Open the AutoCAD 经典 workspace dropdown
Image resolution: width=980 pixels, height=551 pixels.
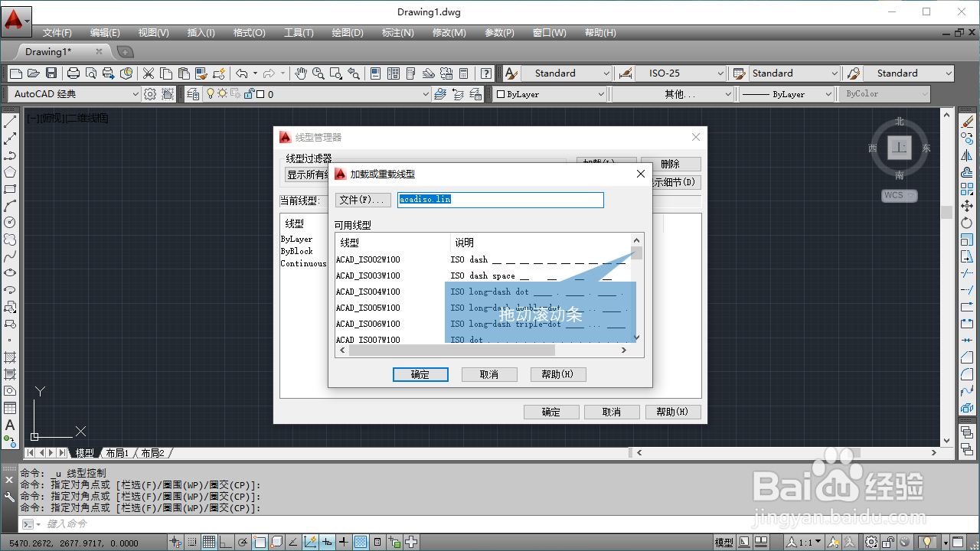[136, 94]
